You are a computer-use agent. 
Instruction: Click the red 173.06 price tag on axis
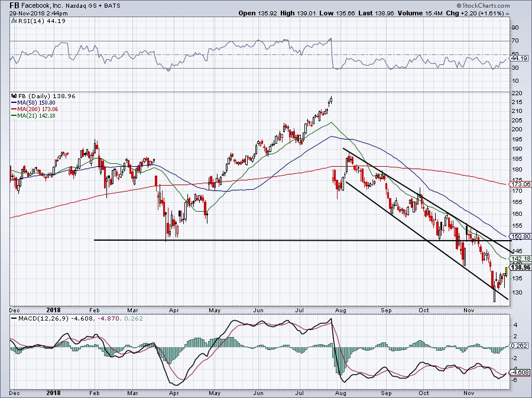[x=520, y=185]
